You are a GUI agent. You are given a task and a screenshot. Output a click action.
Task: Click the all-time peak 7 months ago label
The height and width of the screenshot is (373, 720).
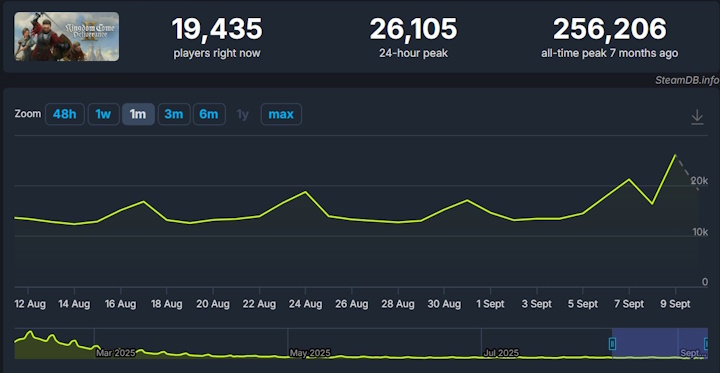(609, 53)
